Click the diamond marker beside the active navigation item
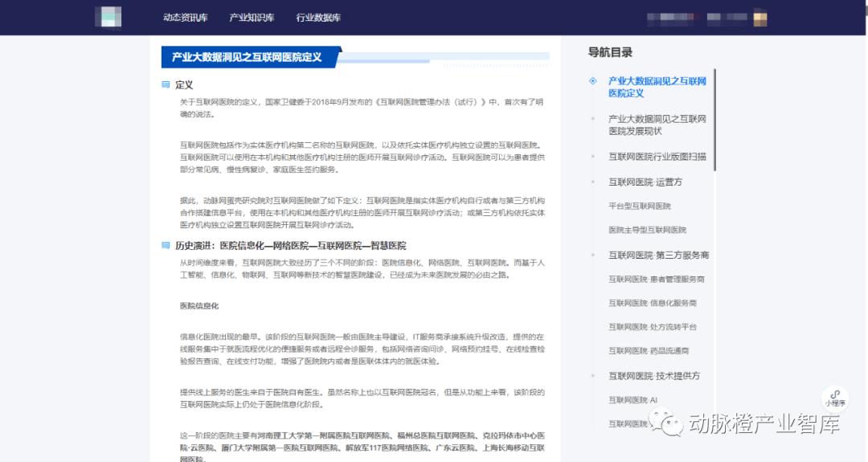The width and height of the screenshot is (868, 462). pos(593,81)
